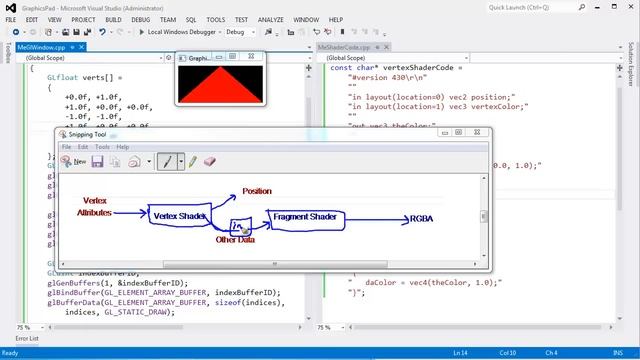Screen dimensions: 640x360
Task: Open the Send Snip dropdown arrow
Action: [x=149, y=162]
